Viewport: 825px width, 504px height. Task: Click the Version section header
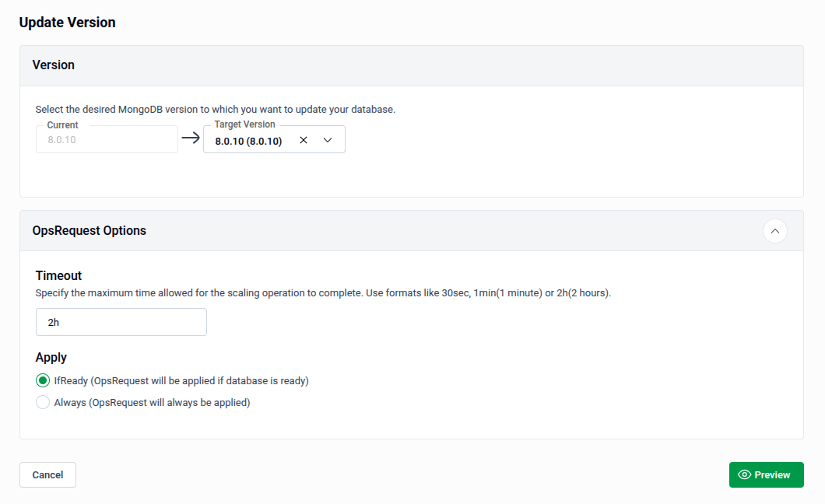(53, 65)
